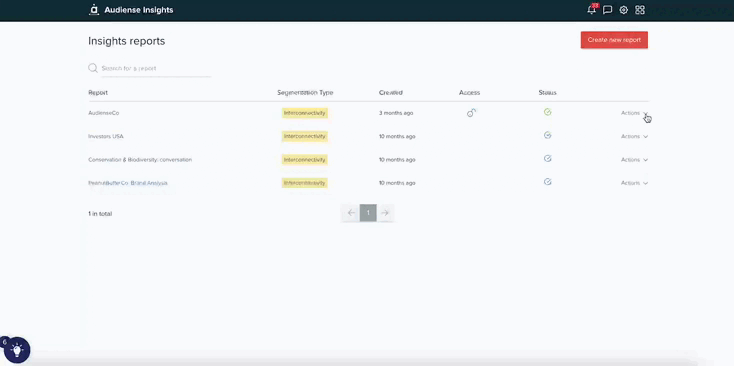The height and width of the screenshot is (366, 734).
Task: Click the '1 in total' count text
Action: (x=100, y=214)
